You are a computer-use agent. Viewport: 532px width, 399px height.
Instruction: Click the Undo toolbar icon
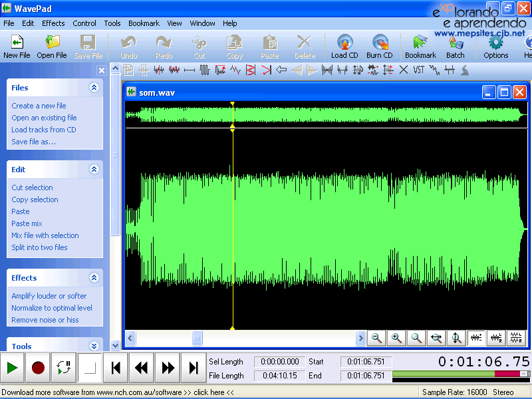pos(129,47)
